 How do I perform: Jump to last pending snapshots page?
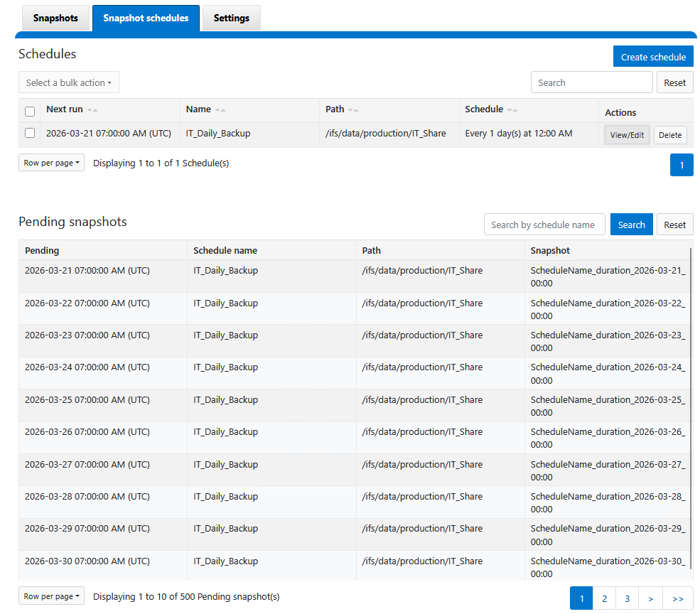coord(677,598)
